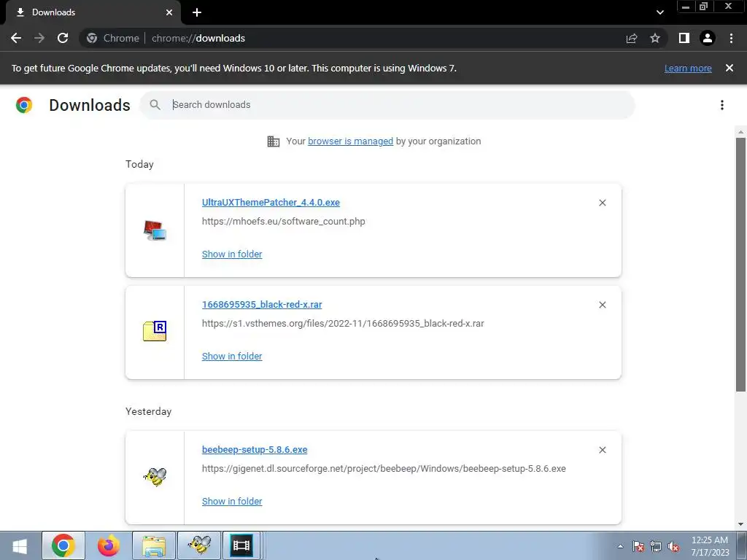The height and width of the screenshot is (560, 747).
Task: Open BeeBEEP from the taskbar
Action: coord(199,545)
